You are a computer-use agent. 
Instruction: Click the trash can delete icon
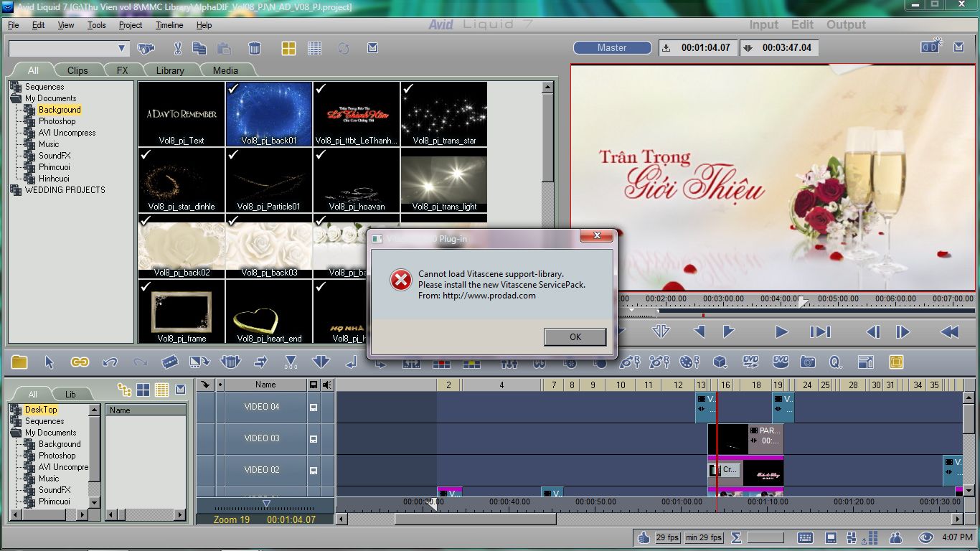click(254, 49)
